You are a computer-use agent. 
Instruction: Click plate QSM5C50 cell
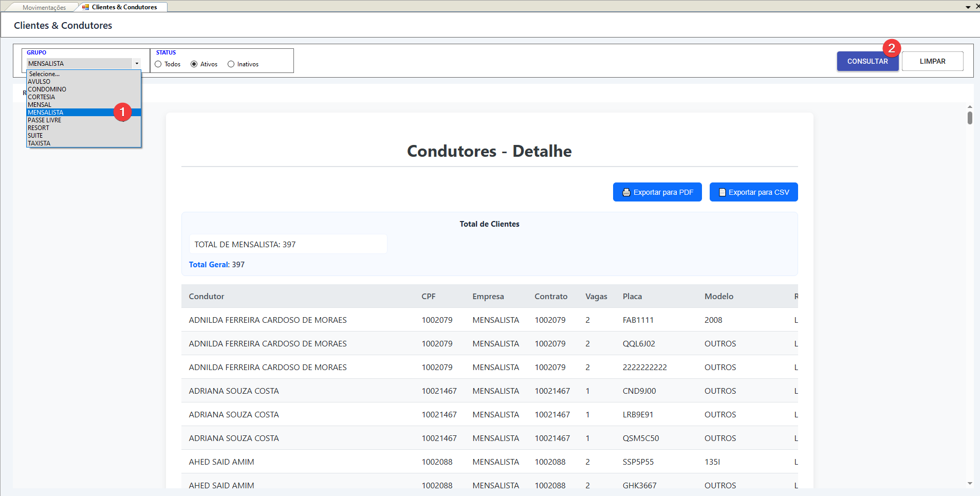tap(641, 438)
